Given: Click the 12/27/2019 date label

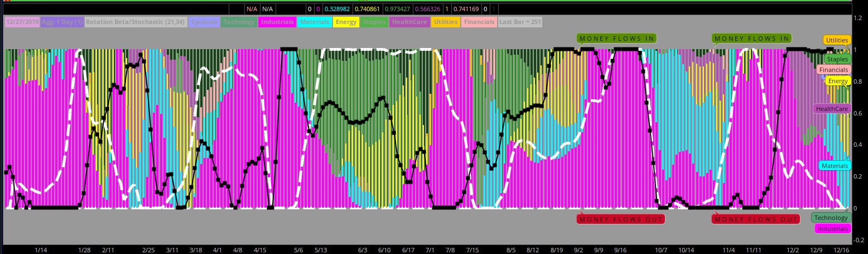Looking at the screenshot, I should (x=21, y=22).
